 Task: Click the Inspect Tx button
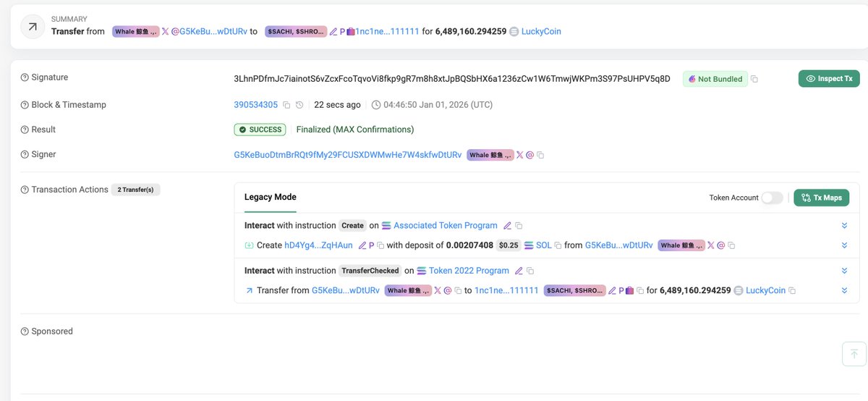829,78
